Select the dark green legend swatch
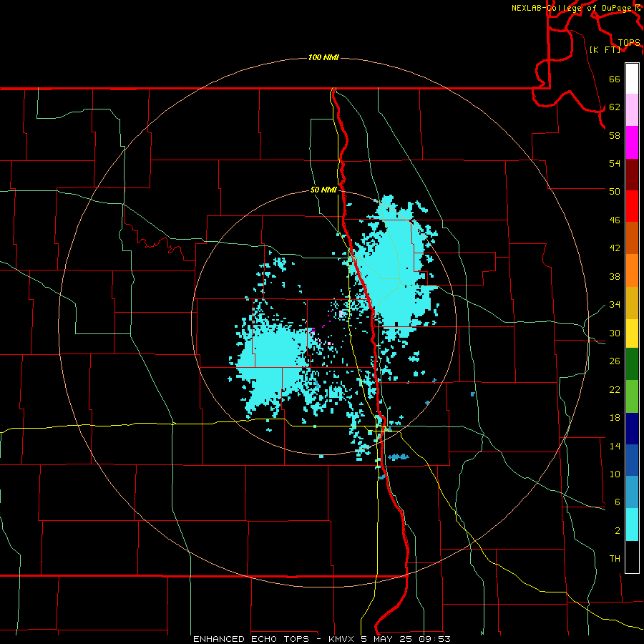644x644 pixels. [632, 364]
